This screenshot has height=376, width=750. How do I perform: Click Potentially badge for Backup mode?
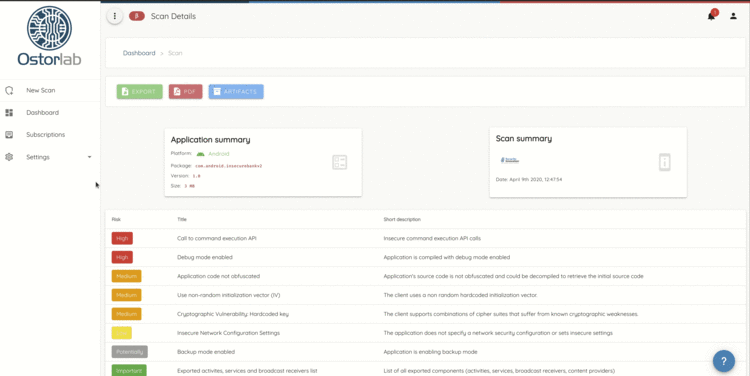[130, 352]
